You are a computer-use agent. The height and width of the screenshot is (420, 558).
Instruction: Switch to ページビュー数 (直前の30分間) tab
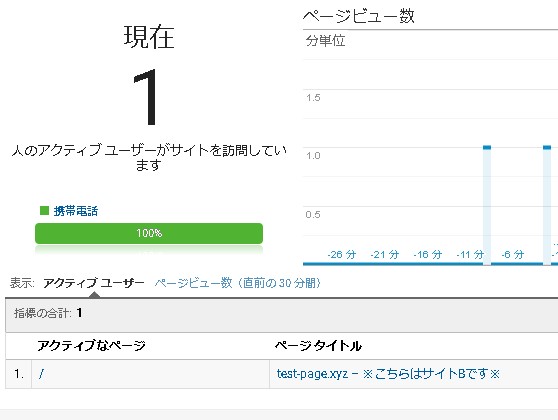tap(237, 283)
